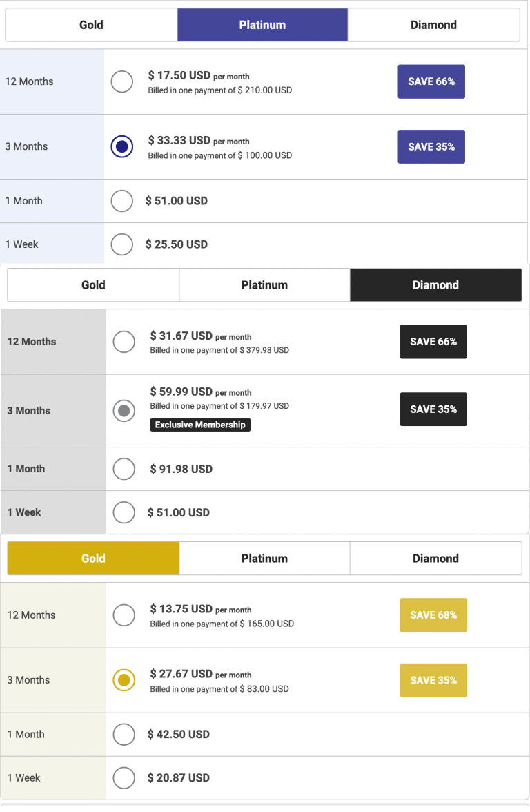530x812 pixels.
Task: Select the Platinum 1 Month $51.00 radio button
Action: 122,201
